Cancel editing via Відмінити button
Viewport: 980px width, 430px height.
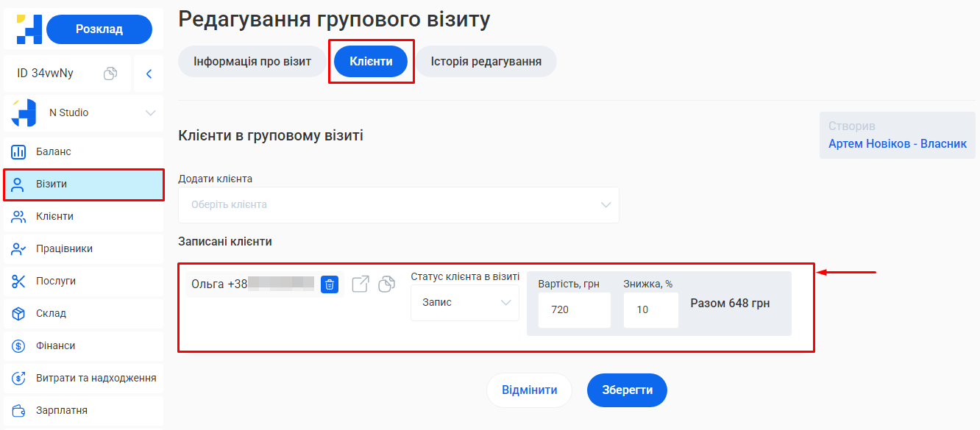coord(529,390)
